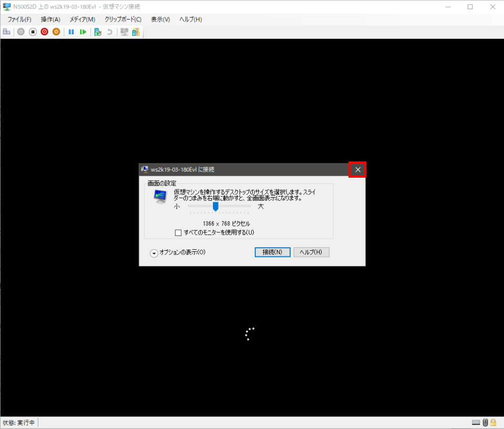This screenshot has width=504, height=429.
Task: Click the lock icon in the status bar
Action: (493, 422)
